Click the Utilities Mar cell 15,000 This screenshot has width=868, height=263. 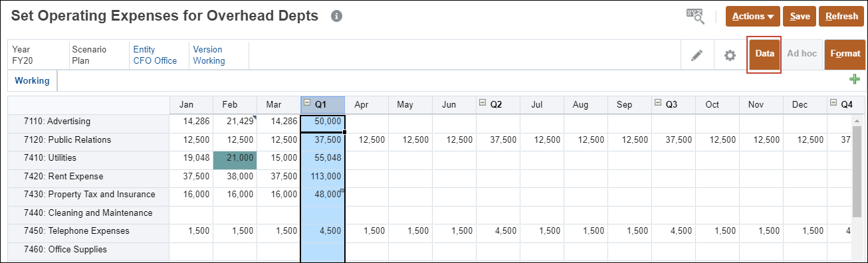279,159
